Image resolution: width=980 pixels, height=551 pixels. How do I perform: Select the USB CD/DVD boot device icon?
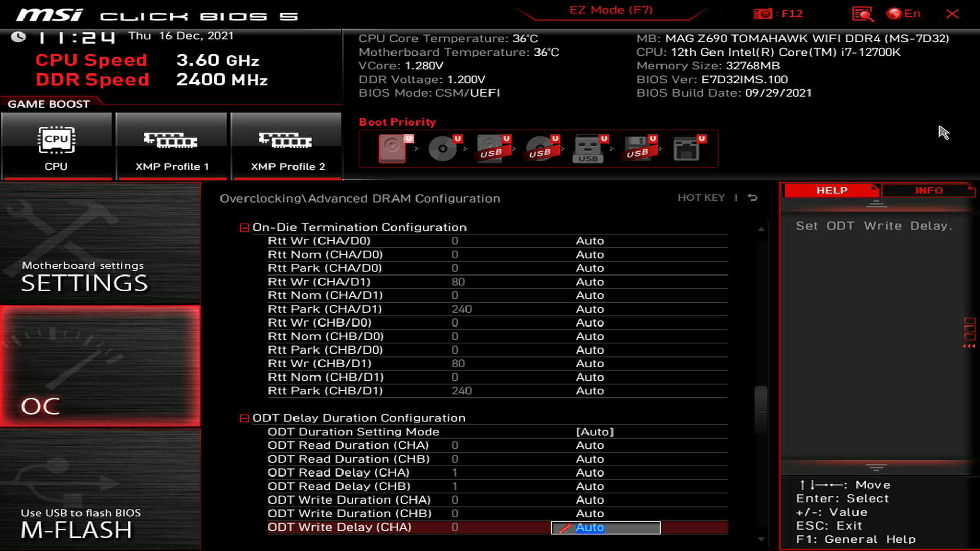click(541, 148)
